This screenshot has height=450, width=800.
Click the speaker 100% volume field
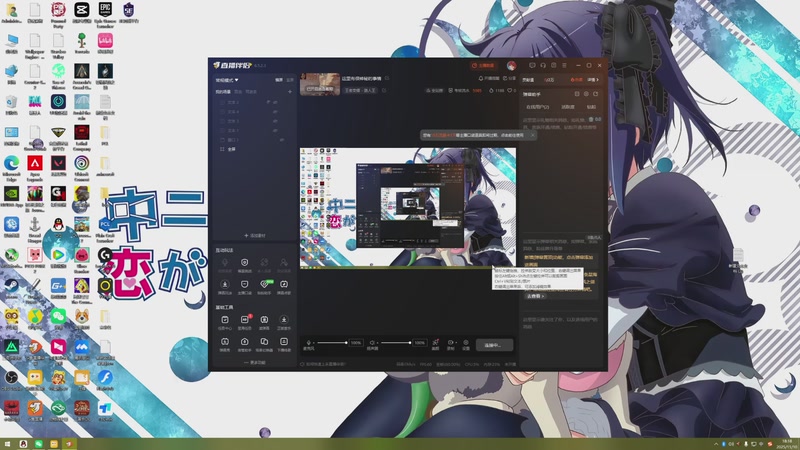[x=420, y=343]
